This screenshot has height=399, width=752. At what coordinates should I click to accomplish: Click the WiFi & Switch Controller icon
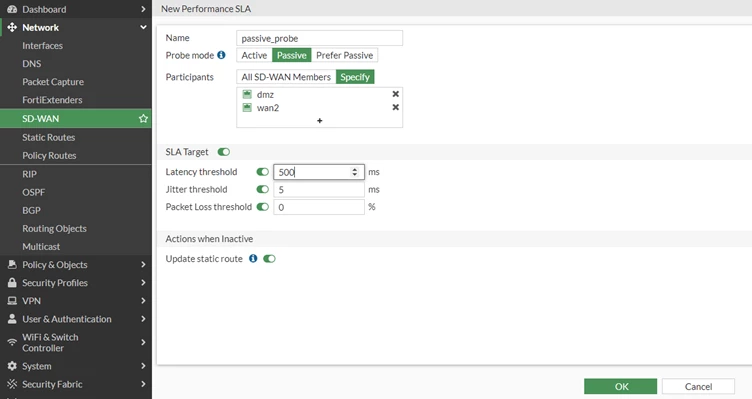pyautogui.click(x=12, y=342)
